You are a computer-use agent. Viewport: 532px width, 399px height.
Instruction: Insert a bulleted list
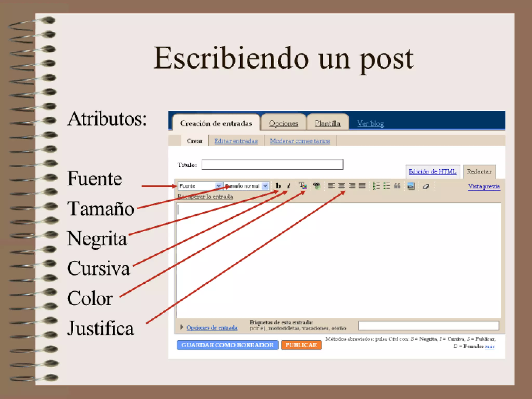387,186
